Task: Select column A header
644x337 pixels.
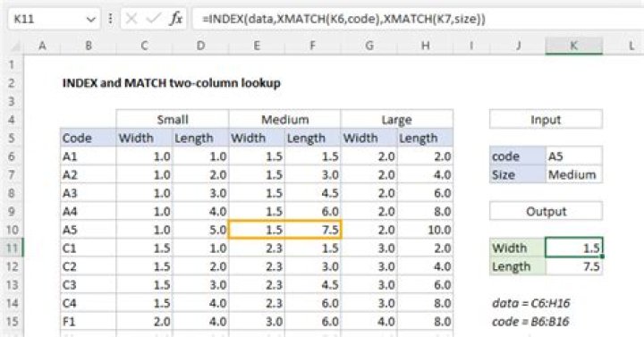Action: coord(42,46)
